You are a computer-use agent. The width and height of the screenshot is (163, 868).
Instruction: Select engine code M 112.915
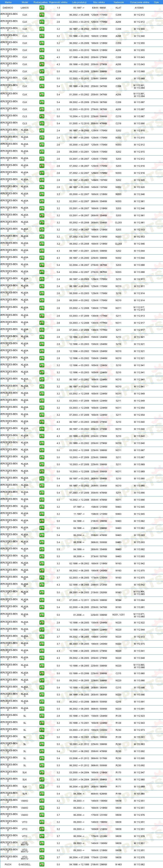click(x=139, y=152)
